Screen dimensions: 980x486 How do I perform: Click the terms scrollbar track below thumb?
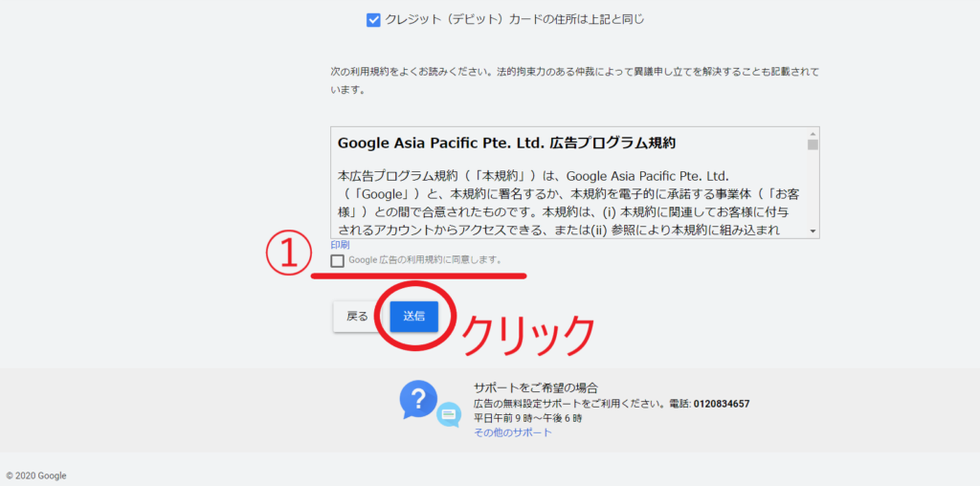coord(813,188)
